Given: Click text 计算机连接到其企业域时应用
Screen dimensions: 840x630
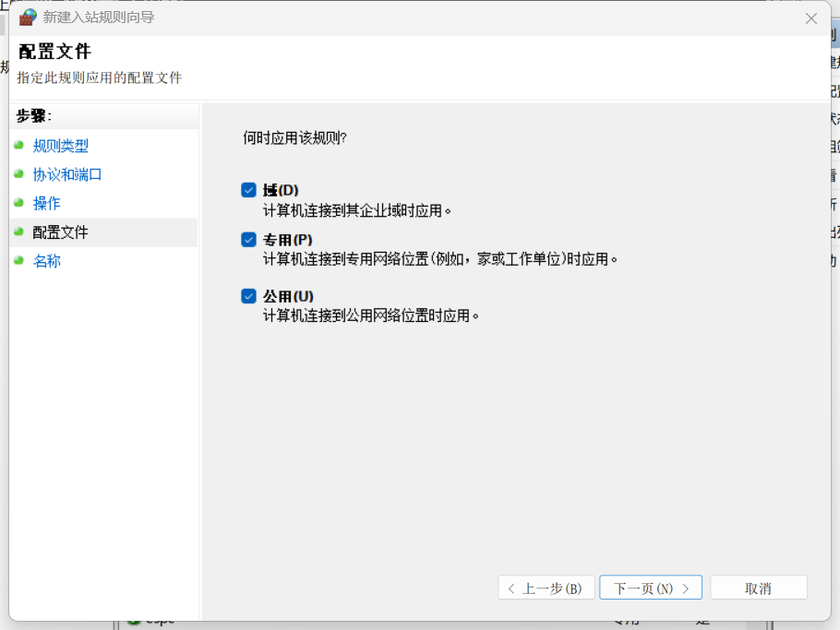Looking at the screenshot, I should point(357,210).
